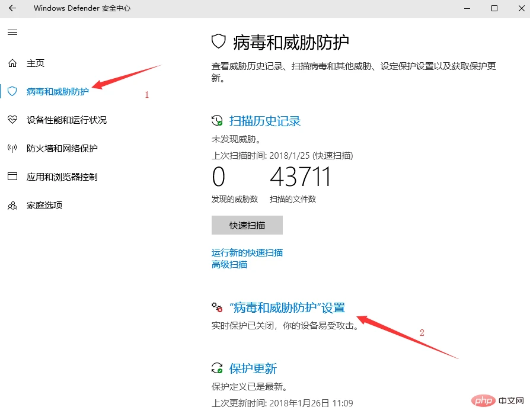Click the shield icon for 病毒和威胁防护
Screen dimensions: 530x420
pyautogui.click(x=12, y=91)
